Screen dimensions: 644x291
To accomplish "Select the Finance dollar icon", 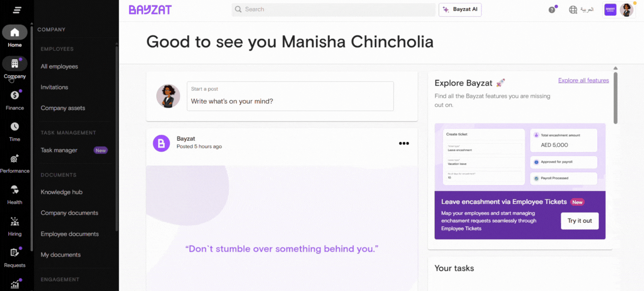I will coord(14,95).
